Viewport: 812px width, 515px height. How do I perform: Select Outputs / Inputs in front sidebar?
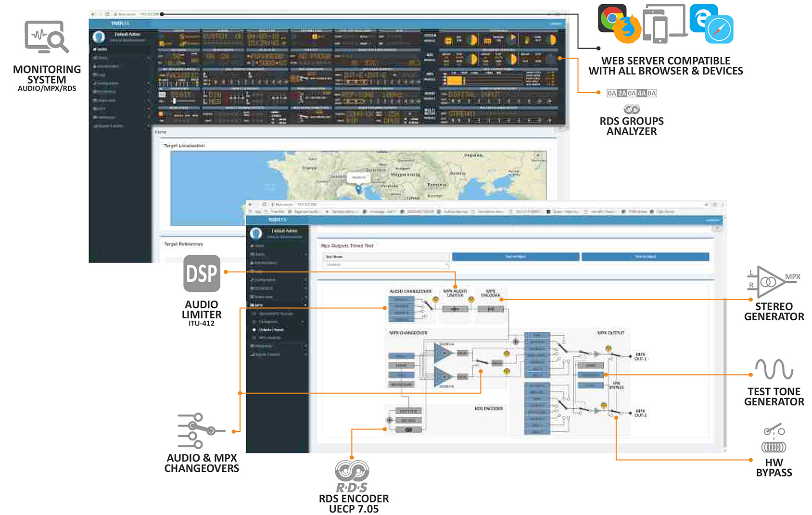[271, 330]
